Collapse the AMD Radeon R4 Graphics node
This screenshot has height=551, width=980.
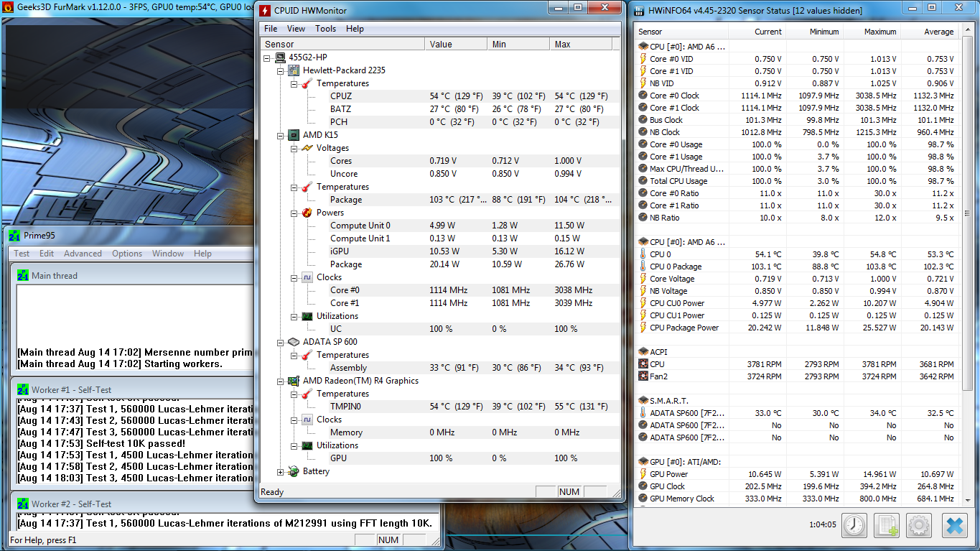click(x=281, y=381)
